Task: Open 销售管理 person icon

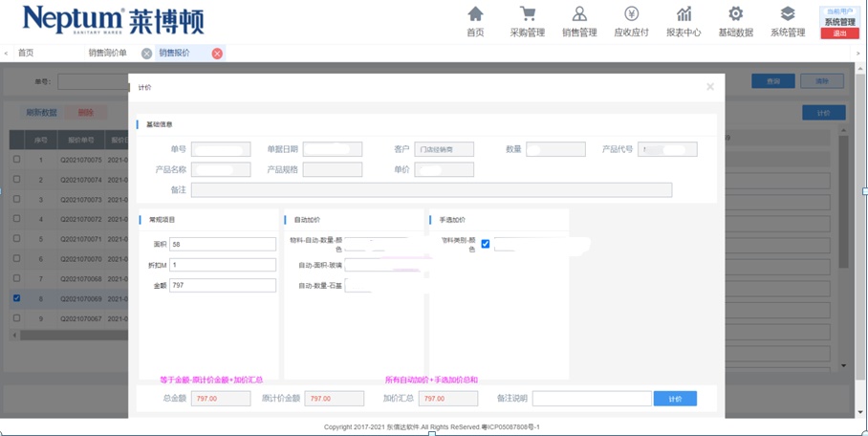Action: (579, 14)
